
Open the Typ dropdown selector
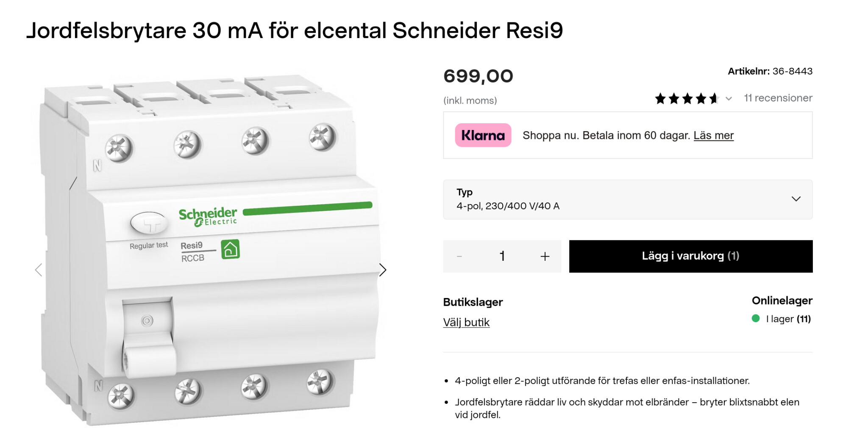click(627, 199)
